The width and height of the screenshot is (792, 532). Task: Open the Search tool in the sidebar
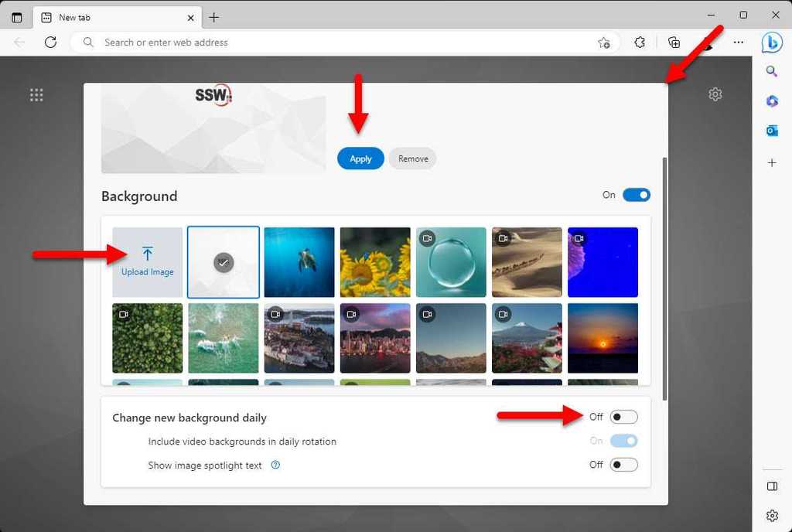click(772, 70)
